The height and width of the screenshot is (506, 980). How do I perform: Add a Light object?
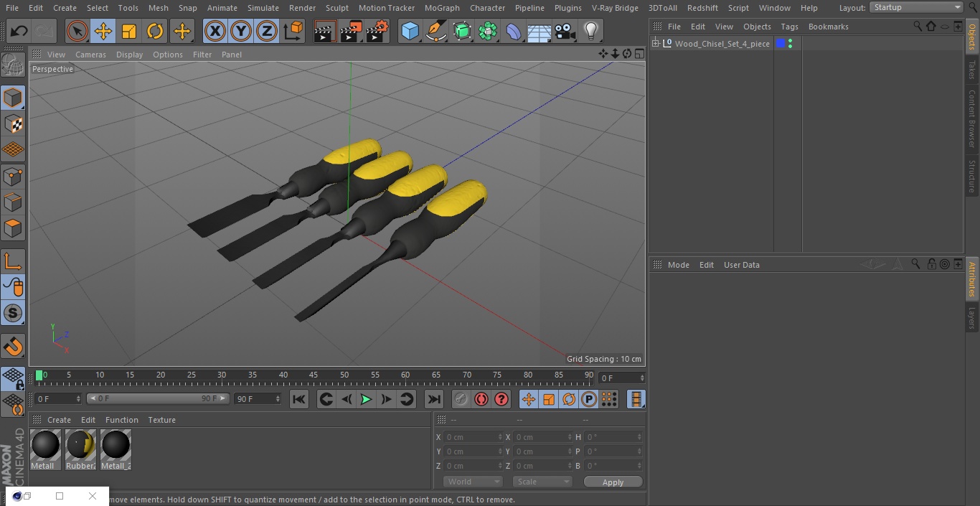click(590, 32)
